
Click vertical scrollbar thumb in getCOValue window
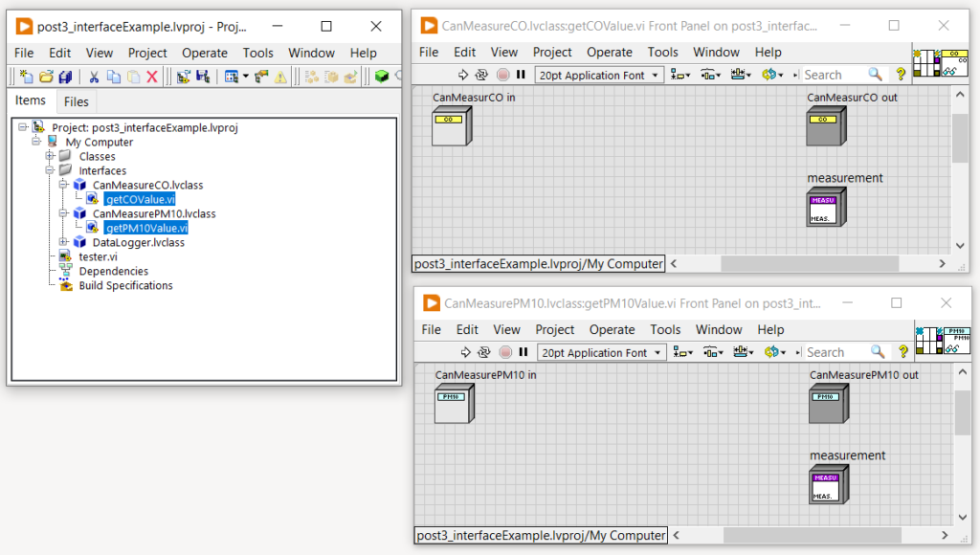point(960,141)
